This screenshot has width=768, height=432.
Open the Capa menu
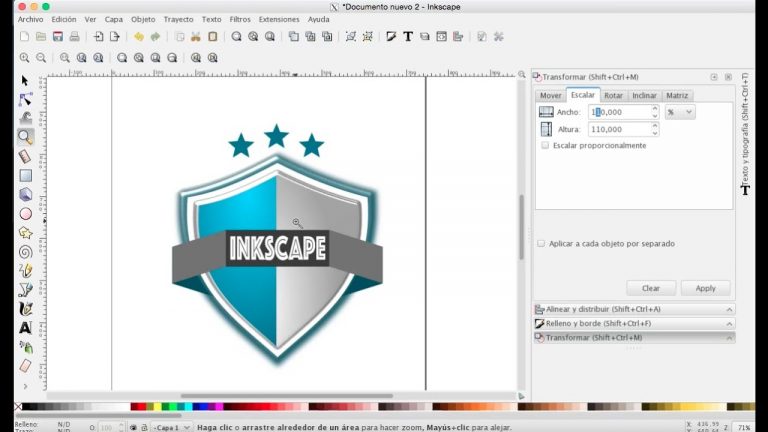click(x=113, y=19)
